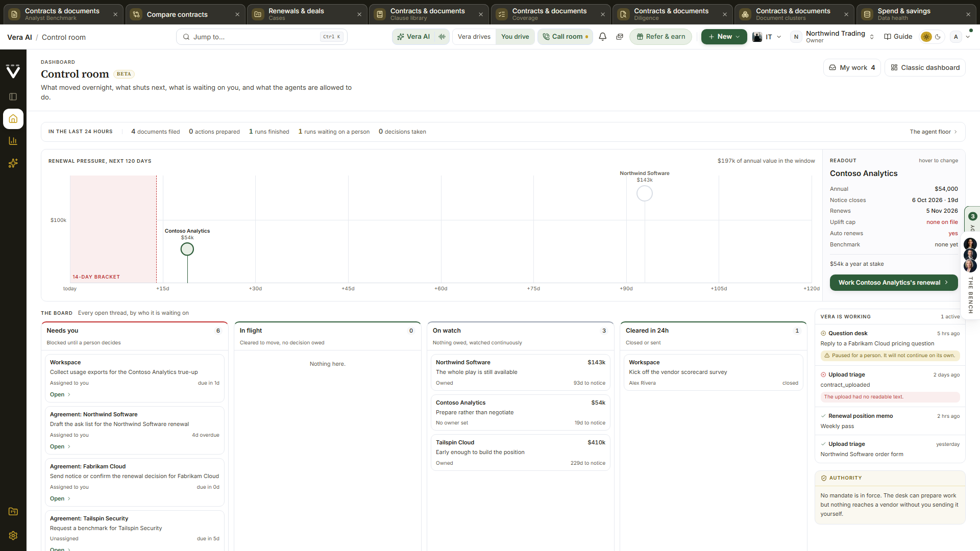The height and width of the screenshot is (551, 980).
Task: Open Call room
Action: (565, 37)
